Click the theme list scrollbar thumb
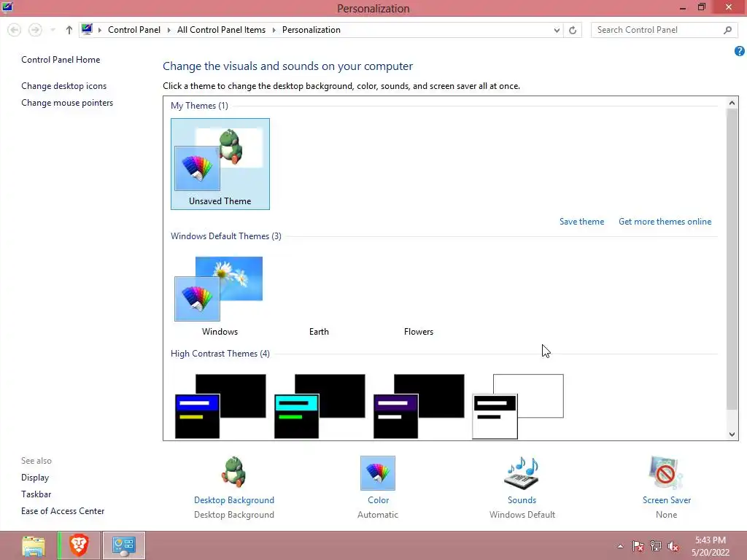 [x=732, y=259]
